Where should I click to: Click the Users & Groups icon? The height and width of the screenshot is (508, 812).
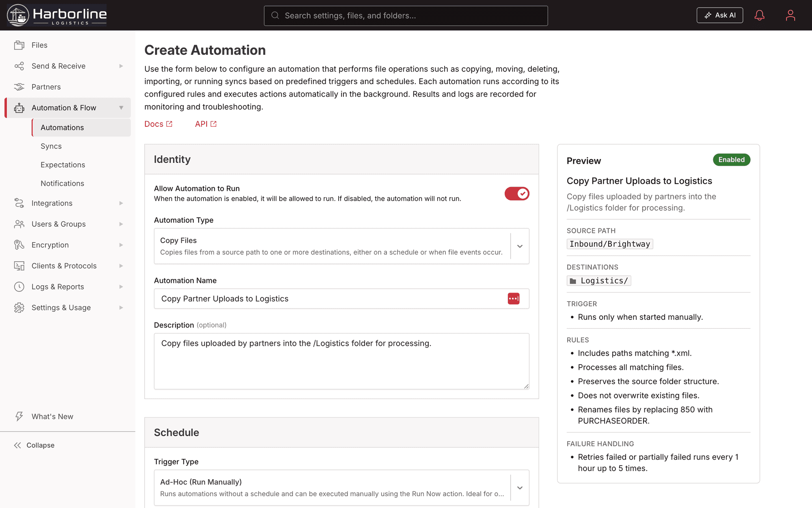coord(19,224)
